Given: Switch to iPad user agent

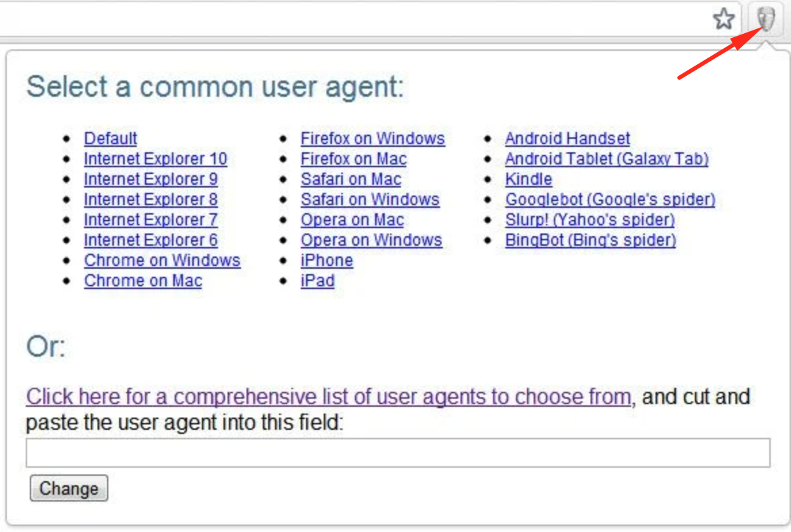Looking at the screenshot, I should 318,281.
